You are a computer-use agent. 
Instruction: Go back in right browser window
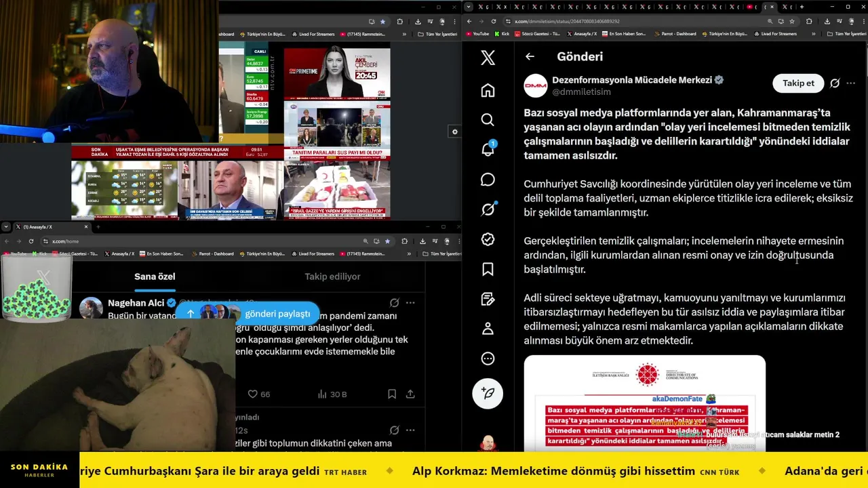tap(469, 21)
